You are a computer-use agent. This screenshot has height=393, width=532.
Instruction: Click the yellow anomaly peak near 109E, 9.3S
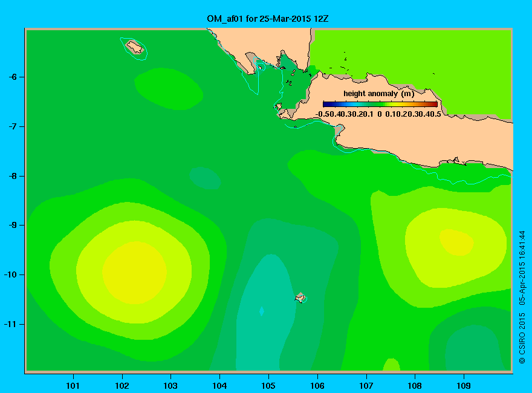click(x=456, y=242)
